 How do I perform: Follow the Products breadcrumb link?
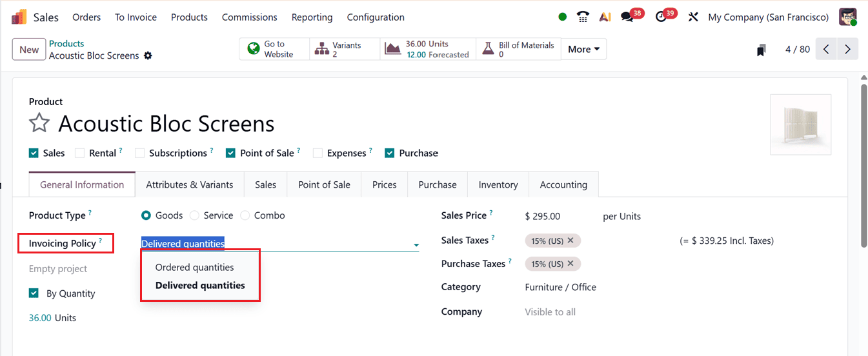click(x=66, y=44)
